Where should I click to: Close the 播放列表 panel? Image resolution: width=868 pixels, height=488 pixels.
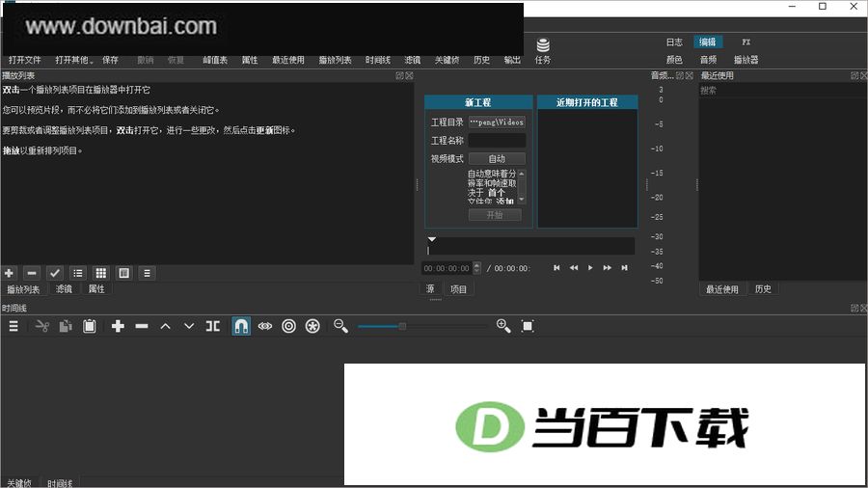tap(410, 76)
